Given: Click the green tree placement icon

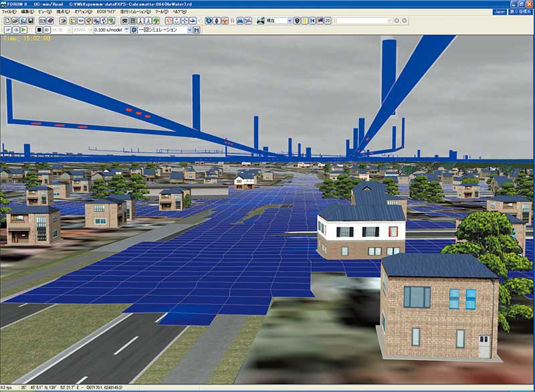Looking at the screenshot, I should tap(156, 21).
